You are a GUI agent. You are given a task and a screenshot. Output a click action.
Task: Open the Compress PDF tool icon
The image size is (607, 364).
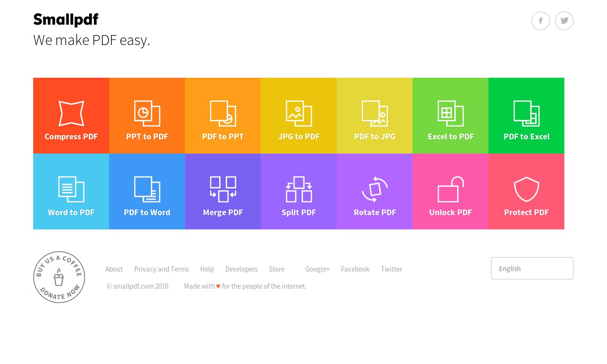(x=71, y=113)
